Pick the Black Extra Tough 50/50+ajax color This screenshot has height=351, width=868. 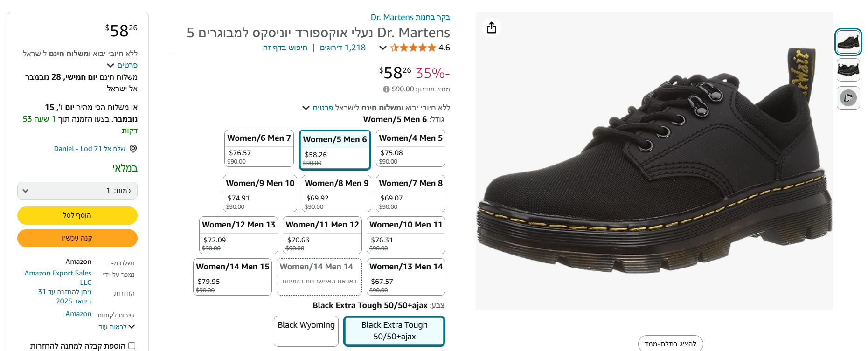(394, 331)
